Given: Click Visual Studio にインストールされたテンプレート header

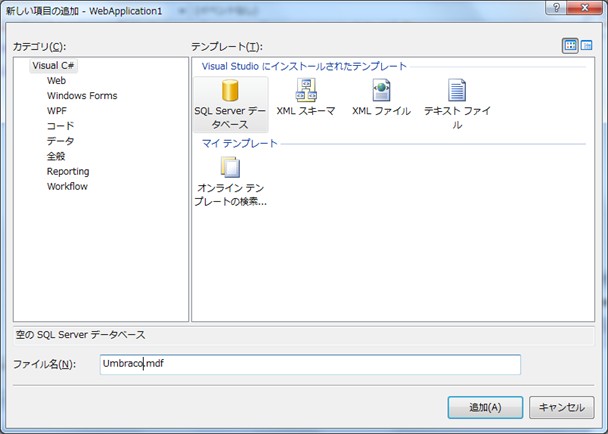Looking at the screenshot, I should click(304, 66).
